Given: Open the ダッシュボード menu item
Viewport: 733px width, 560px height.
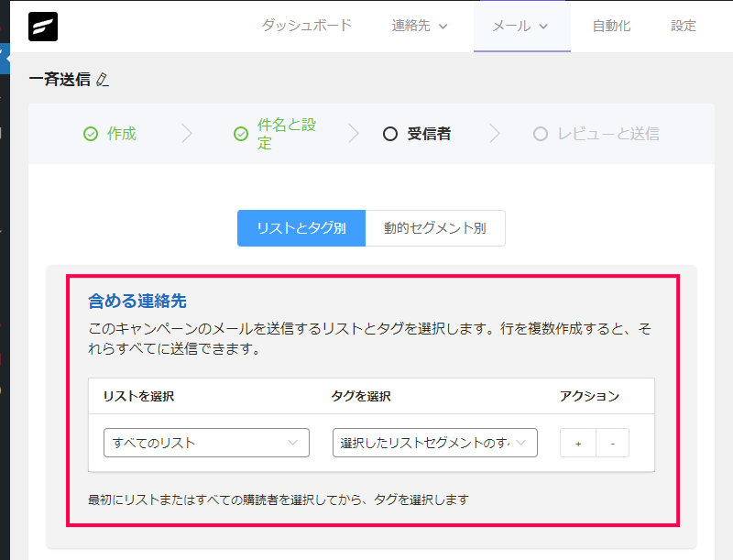Looking at the screenshot, I should [x=307, y=26].
